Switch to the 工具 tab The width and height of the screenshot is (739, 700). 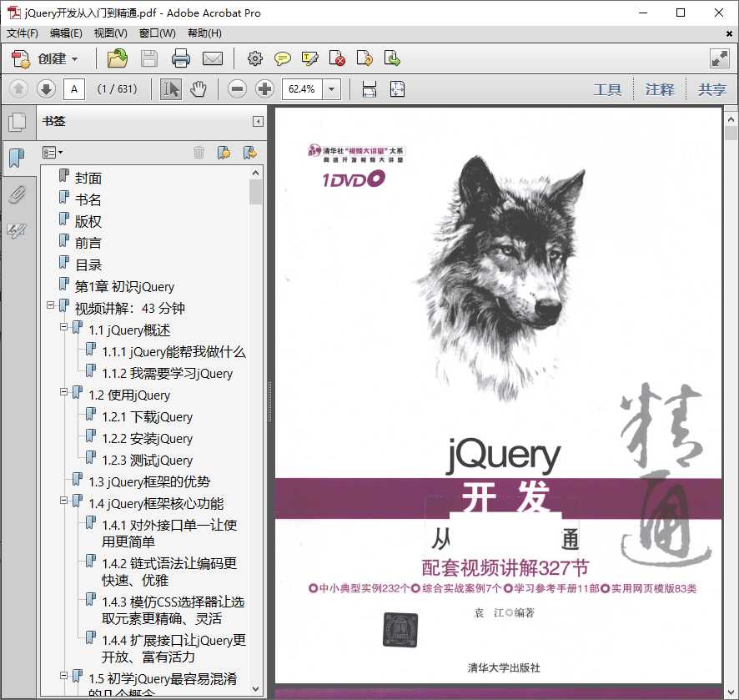pyautogui.click(x=608, y=89)
